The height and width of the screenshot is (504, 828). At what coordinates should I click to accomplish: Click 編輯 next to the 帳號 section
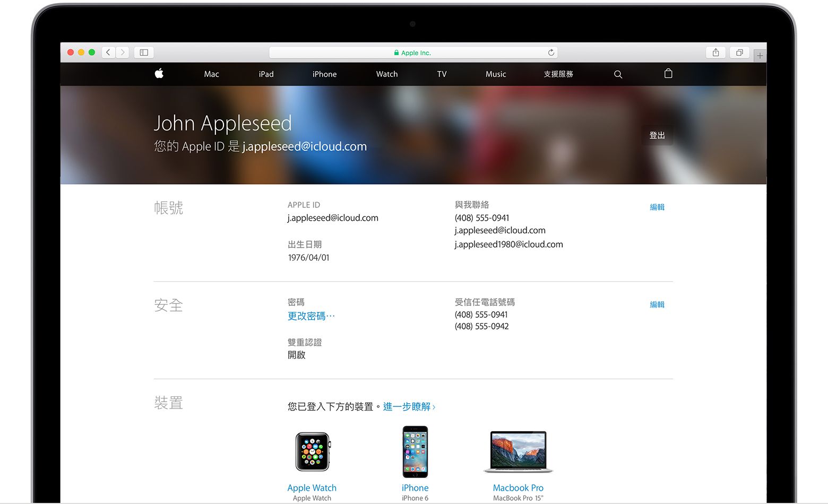click(657, 207)
